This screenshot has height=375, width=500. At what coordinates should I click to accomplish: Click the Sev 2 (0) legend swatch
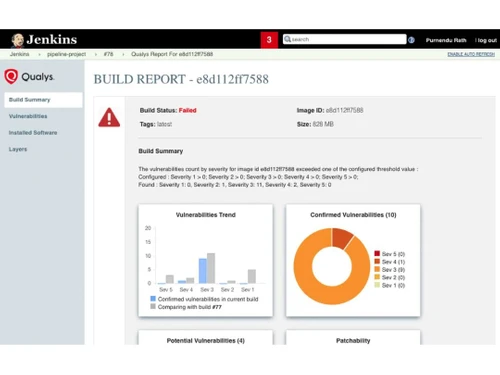pyautogui.click(x=377, y=277)
